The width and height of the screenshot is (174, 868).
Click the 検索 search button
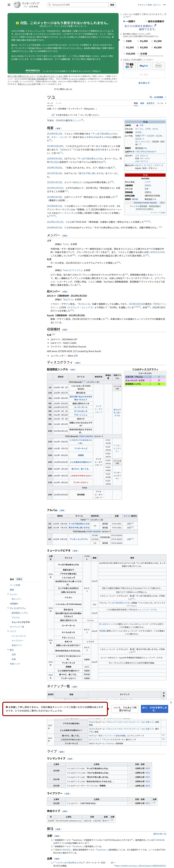tap(112, 5)
